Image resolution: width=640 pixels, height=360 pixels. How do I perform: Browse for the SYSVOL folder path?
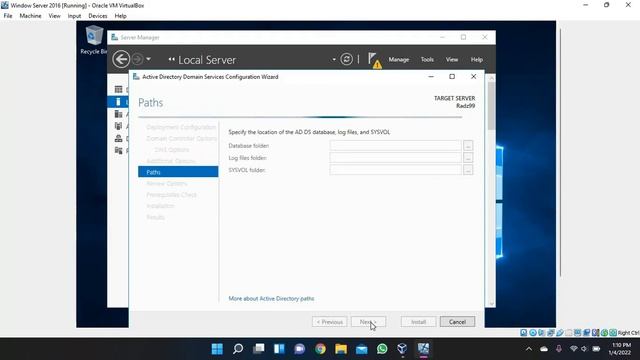(468, 170)
